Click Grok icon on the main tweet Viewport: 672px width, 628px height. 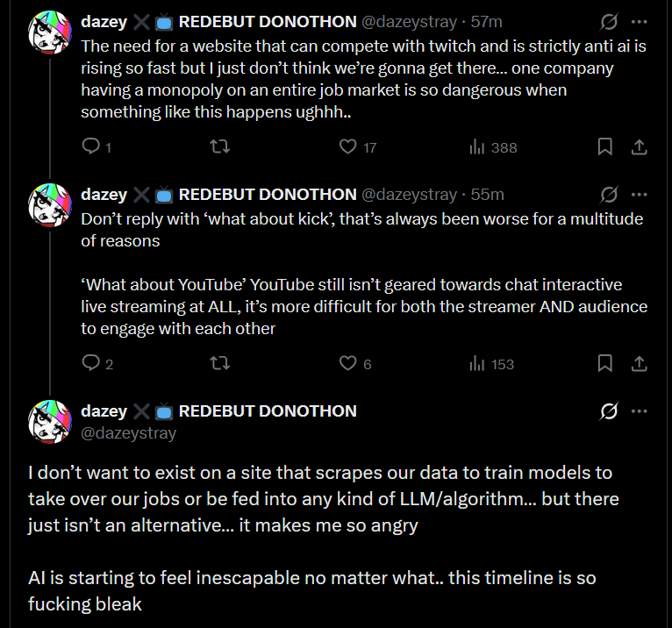609,410
